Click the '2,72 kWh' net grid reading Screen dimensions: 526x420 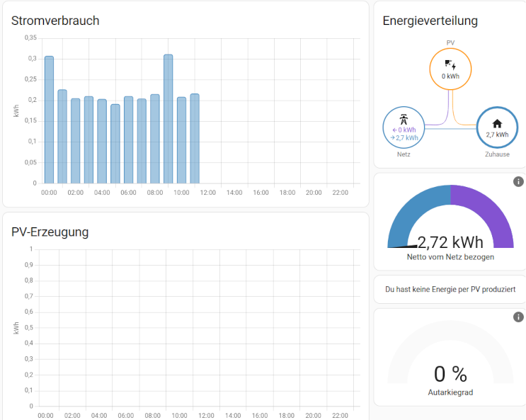click(450, 242)
